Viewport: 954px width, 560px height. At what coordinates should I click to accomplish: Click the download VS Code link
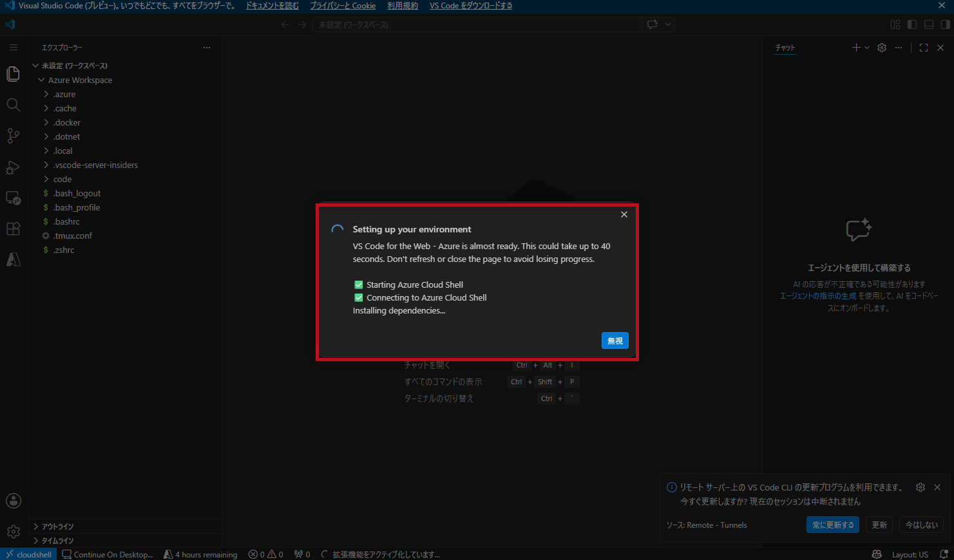(x=471, y=6)
